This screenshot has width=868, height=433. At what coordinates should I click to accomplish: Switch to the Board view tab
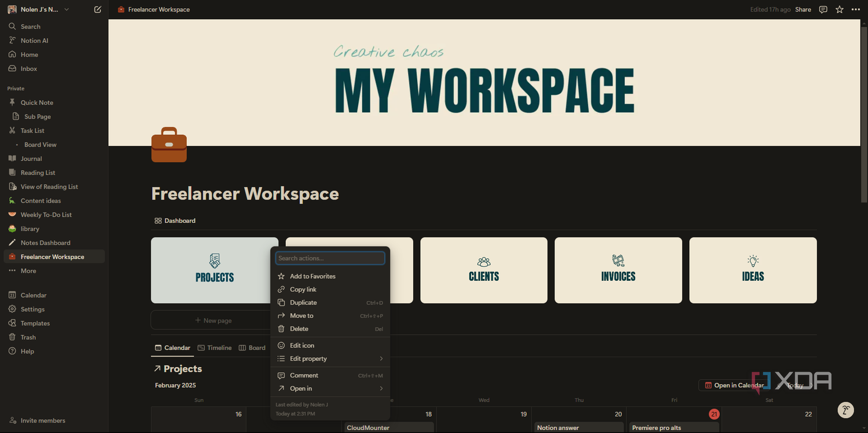click(x=252, y=348)
